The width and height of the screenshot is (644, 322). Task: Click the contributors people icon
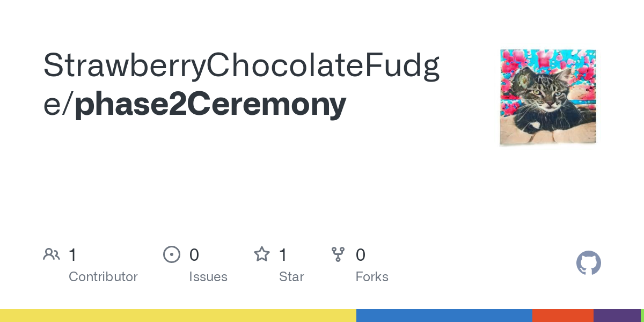pyautogui.click(x=52, y=254)
